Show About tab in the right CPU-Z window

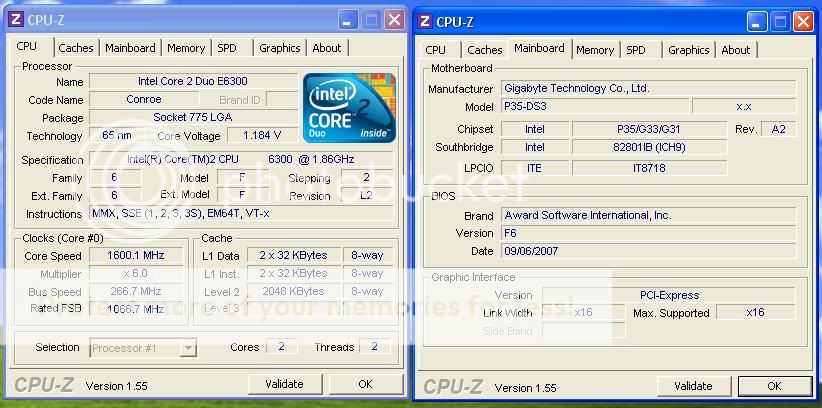coord(736,50)
